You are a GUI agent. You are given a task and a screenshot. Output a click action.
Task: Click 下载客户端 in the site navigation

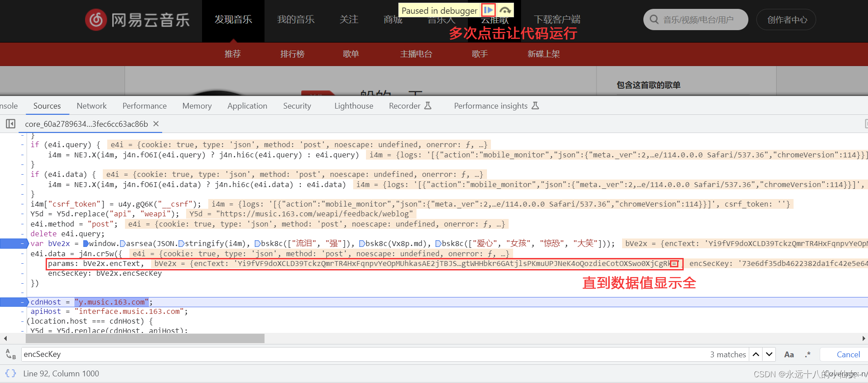[x=557, y=20]
